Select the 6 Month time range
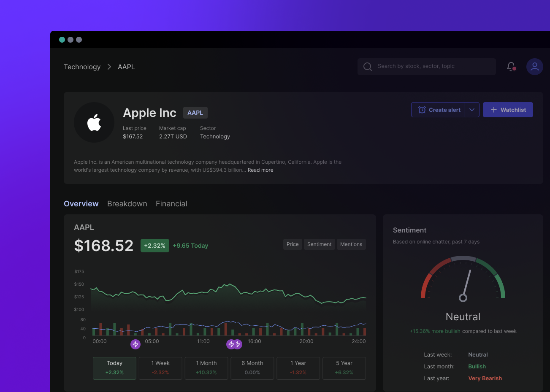Image resolution: width=550 pixels, height=392 pixels. (x=252, y=368)
